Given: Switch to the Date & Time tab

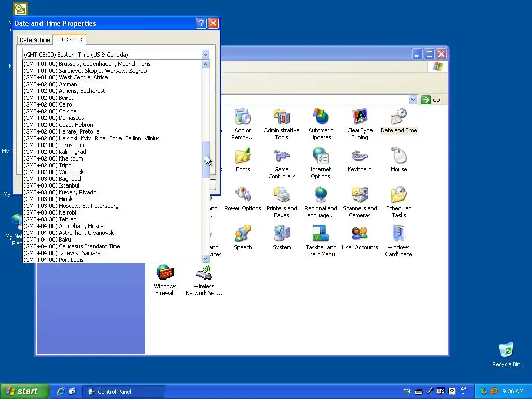Looking at the screenshot, I should click(35, 40).
